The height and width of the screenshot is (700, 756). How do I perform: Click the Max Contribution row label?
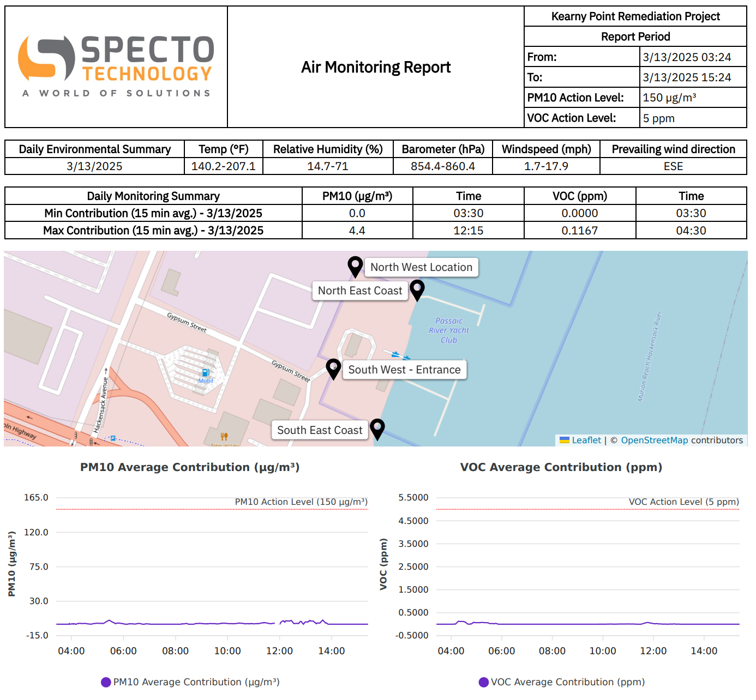click(153, 231)
